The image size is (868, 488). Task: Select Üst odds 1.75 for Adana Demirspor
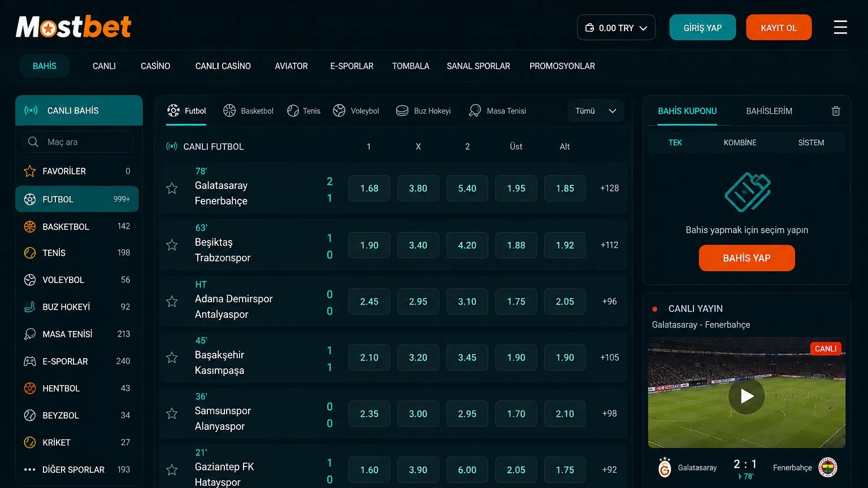(x=516, y=301)
